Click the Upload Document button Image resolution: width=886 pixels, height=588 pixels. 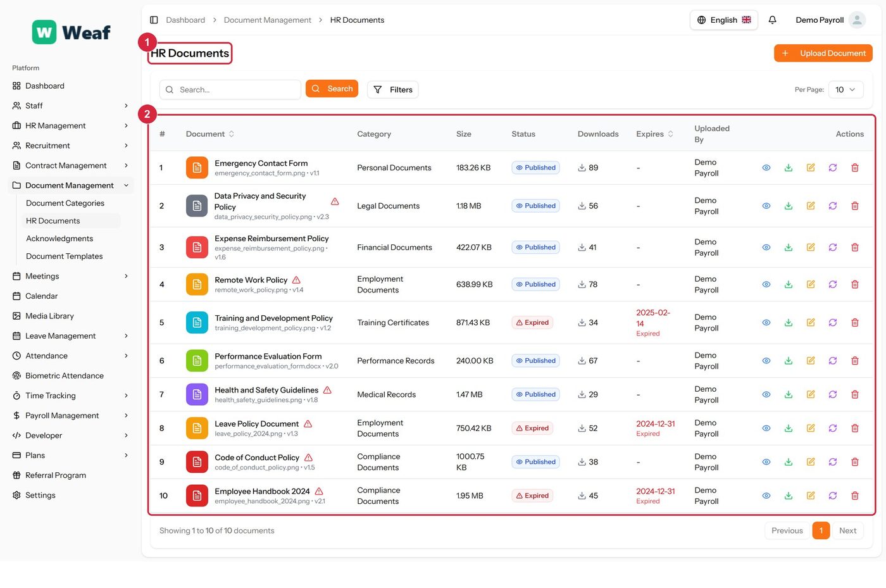pos(823,53)
